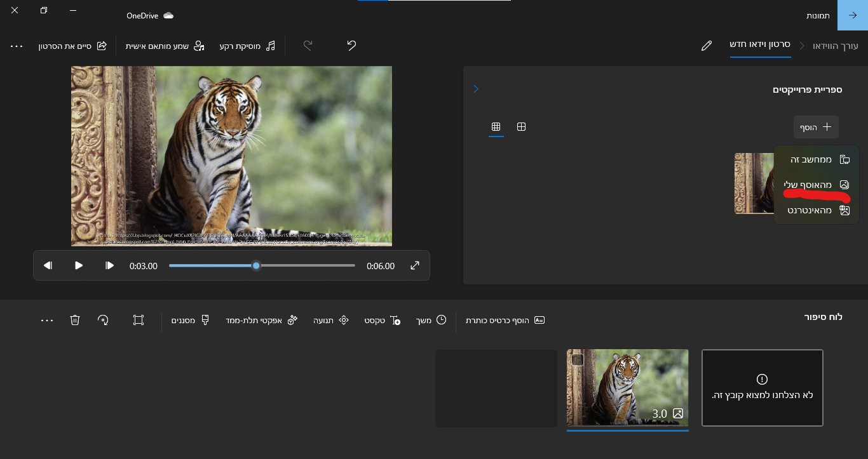Select the tiger clip in the storyboard
The width and height of the screenshot is (868, 459).
628,387
